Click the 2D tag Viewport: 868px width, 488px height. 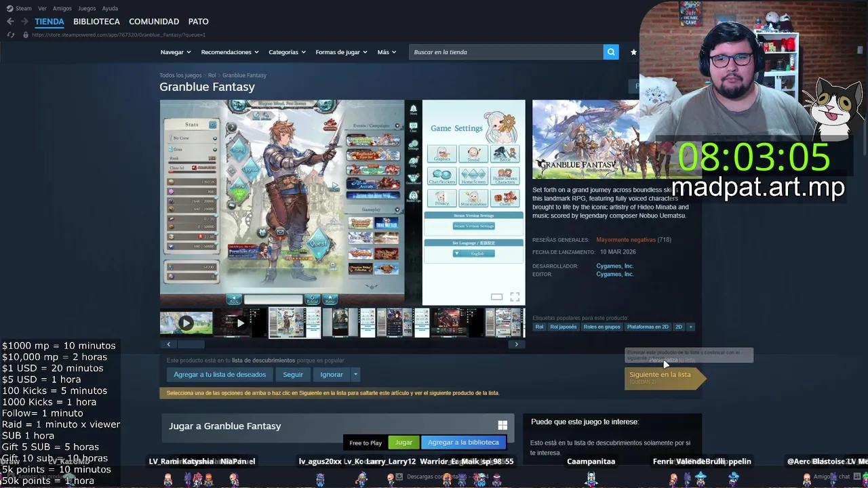click(679, 327)
